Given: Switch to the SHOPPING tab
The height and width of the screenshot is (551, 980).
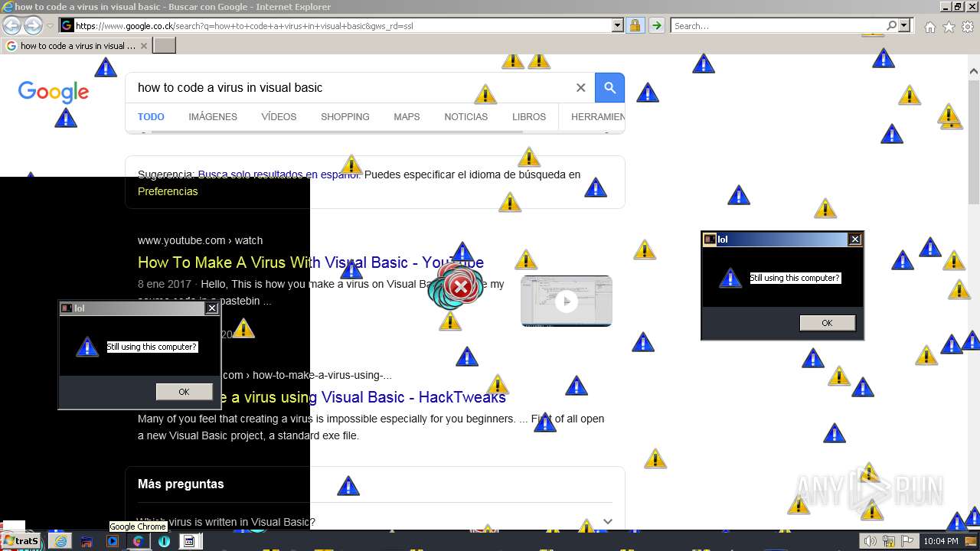Looking at the screenshot, I should point(345,117).
